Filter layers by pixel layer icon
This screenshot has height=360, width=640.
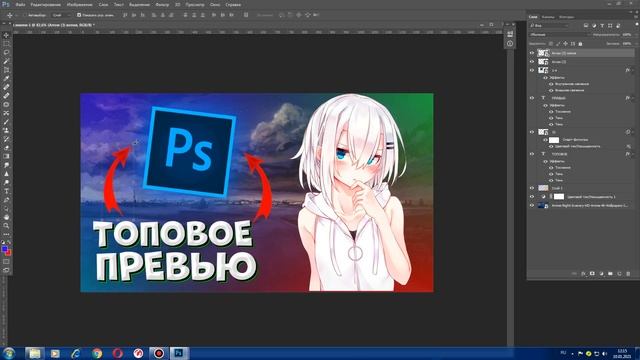[x=586, y=26]
